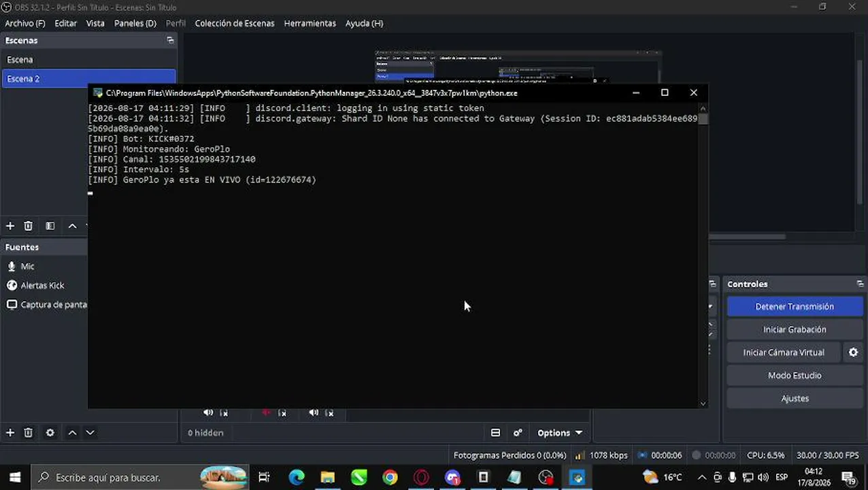The image size is (868, 490).
Task: Select the scene named Escena
Action: [88, 60]
